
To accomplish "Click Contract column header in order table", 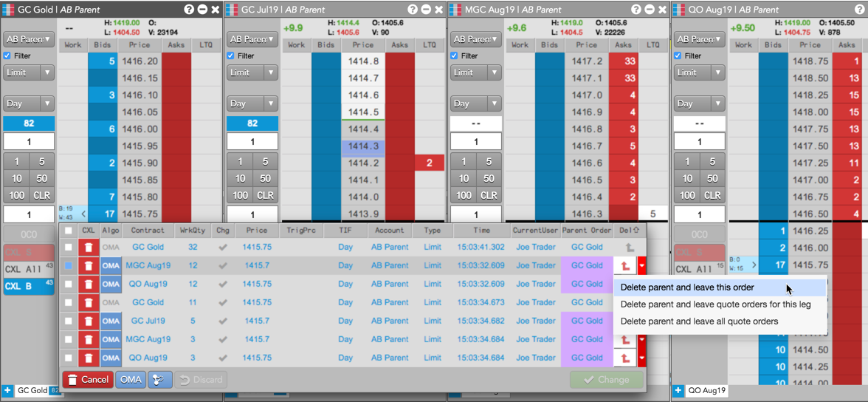I will [148, 230].
